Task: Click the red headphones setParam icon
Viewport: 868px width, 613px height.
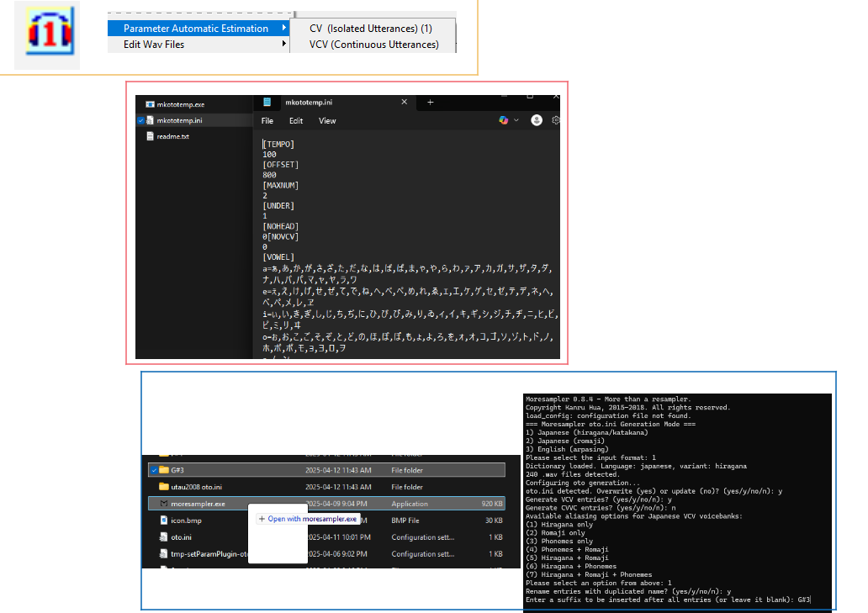Action: pos(47,34)
